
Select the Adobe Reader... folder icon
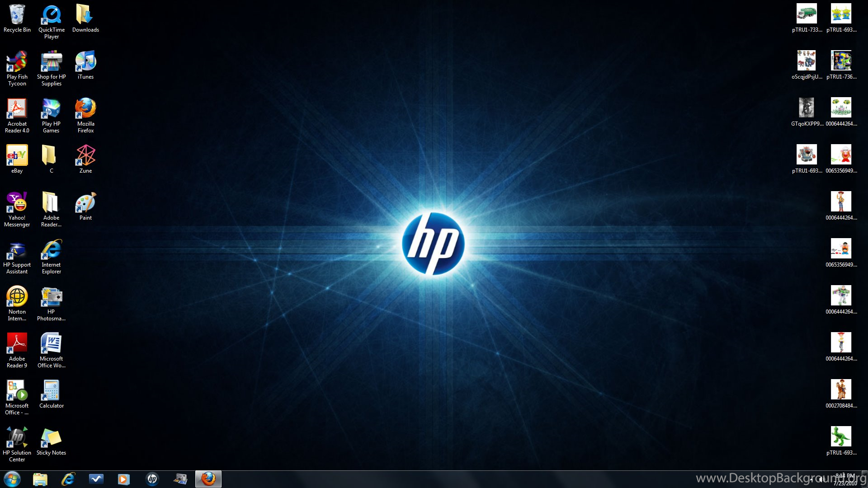point(52,209)
